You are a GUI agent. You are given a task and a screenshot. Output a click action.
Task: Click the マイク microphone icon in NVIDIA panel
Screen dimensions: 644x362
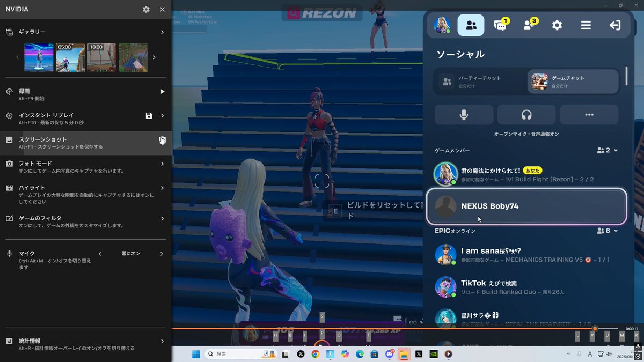click(x=9, y=254)
